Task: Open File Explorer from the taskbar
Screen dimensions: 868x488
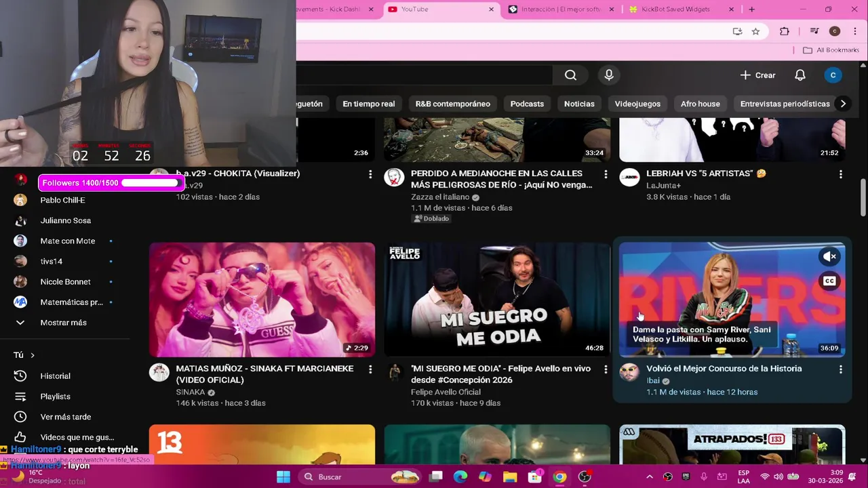Action: pyautogui.click(x=510, y=476)
